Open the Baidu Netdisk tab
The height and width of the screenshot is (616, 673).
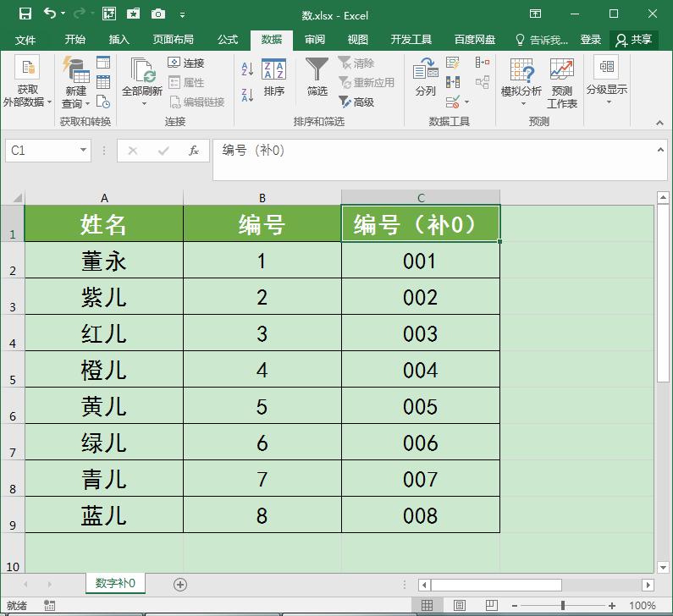pos(475,40)
